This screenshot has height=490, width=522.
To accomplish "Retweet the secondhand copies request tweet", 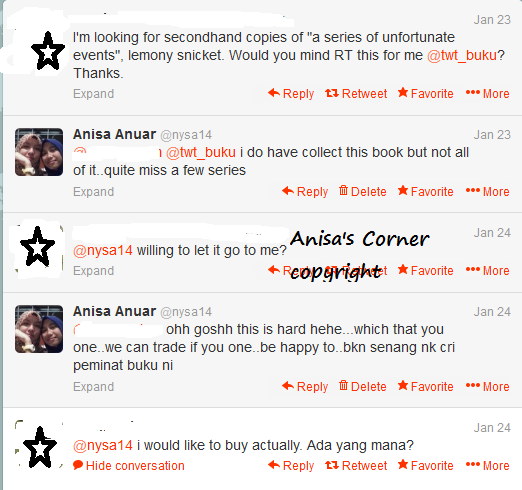I will [356, 94].
